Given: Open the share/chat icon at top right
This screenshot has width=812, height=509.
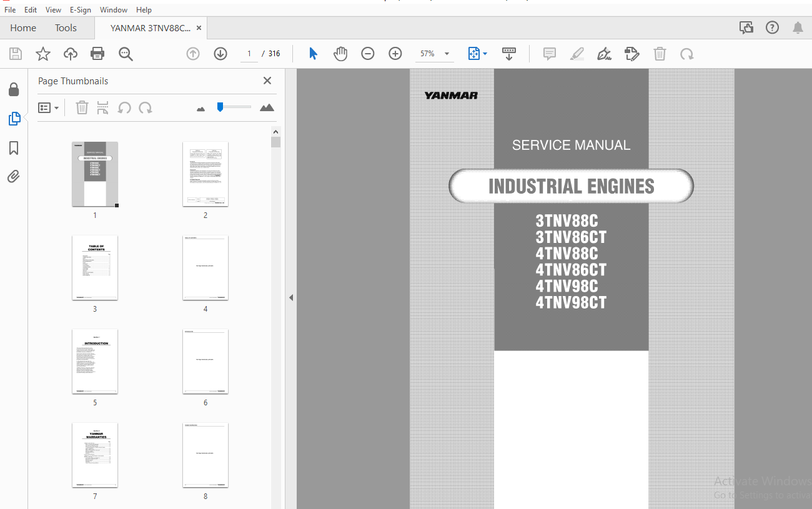Looking at the screenshot, I should 746,27.
